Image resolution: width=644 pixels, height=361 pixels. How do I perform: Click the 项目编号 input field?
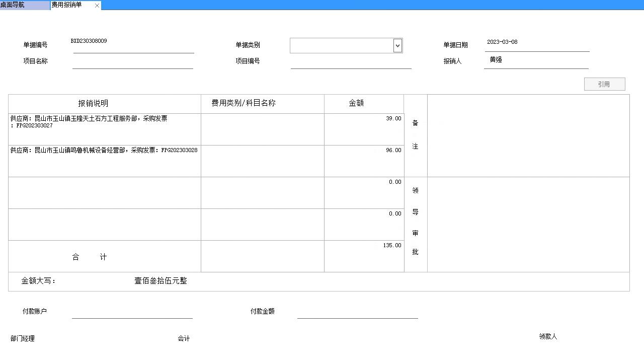click(351, 61)
